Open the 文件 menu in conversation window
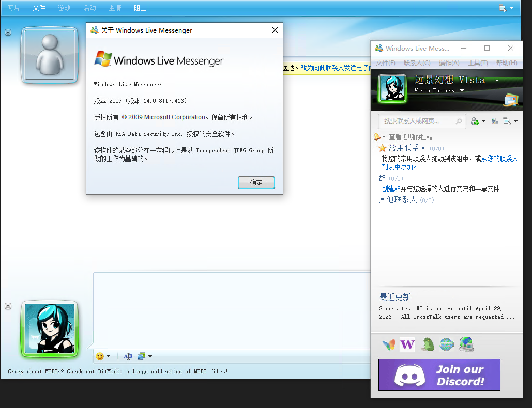Image resolution: width=532 pixels, height=408 pixels. [39, 8]
